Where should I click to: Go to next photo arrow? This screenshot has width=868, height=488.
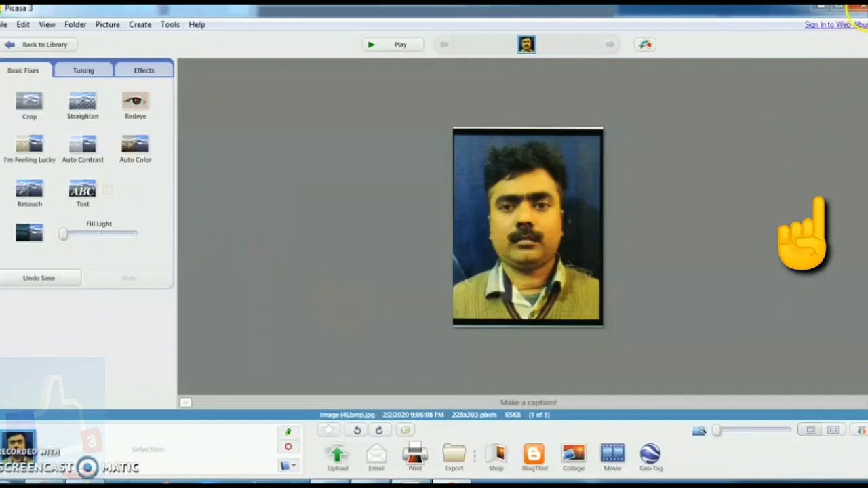610,45
